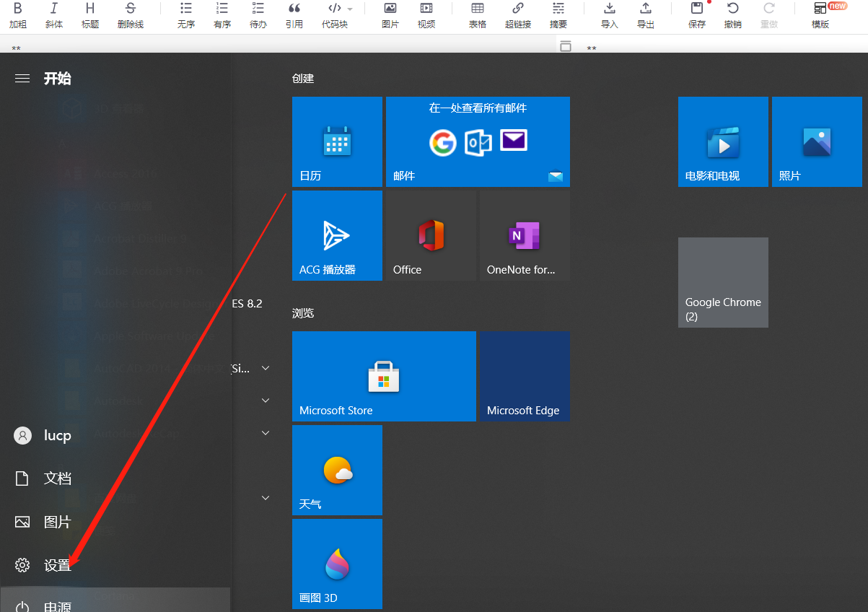Select the strikethrough (删除线) icon
Screen dimensions: 868x612
[x=130, y=16]
